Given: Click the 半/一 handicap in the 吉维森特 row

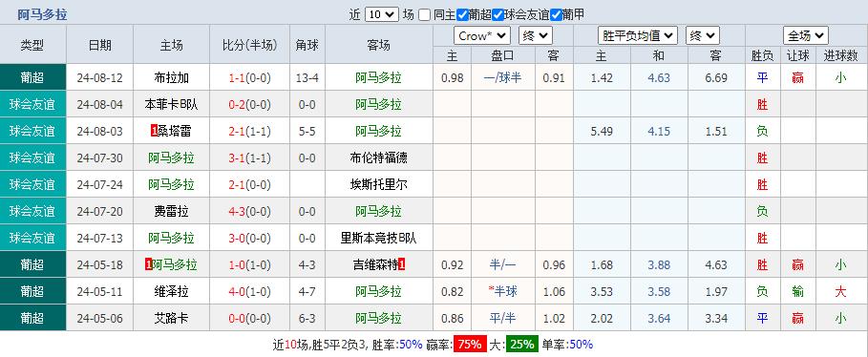Looking at the screenshot, I should [x=502, y=264].
